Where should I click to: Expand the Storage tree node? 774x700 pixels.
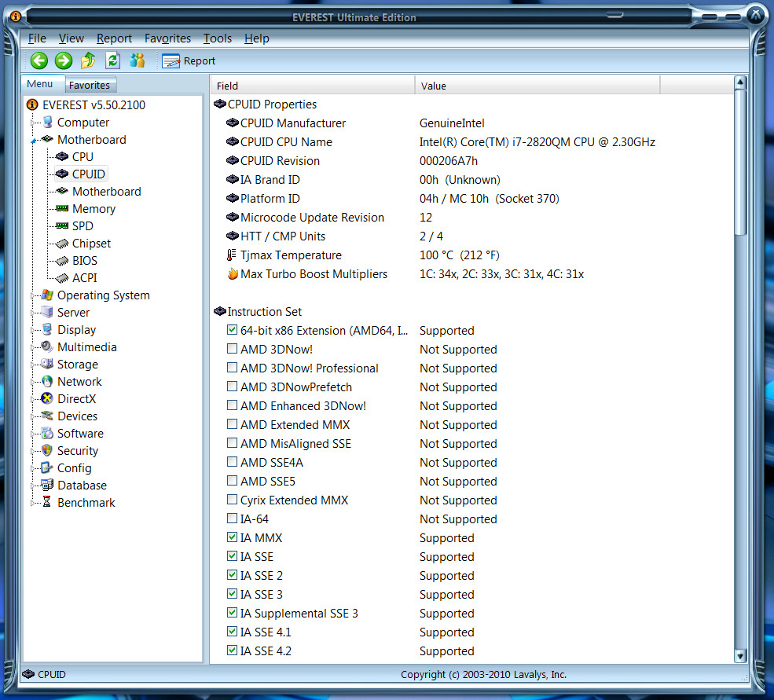[x=33, y=365]
